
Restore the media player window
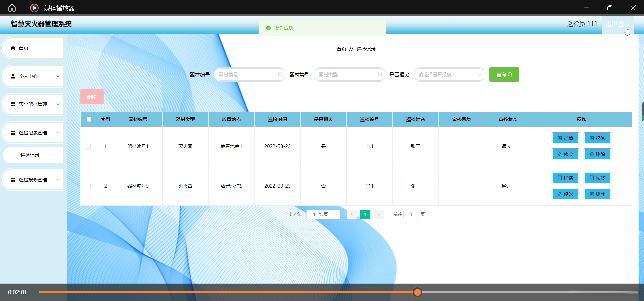pyautogui.click(x=610, y=8)
